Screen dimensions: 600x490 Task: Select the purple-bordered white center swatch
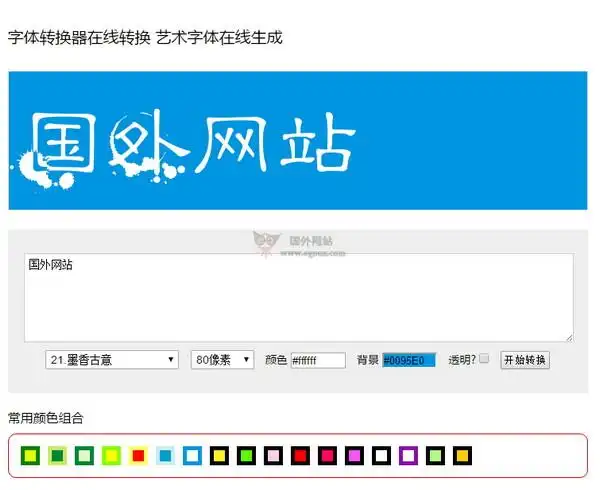[x=407, y=456]
